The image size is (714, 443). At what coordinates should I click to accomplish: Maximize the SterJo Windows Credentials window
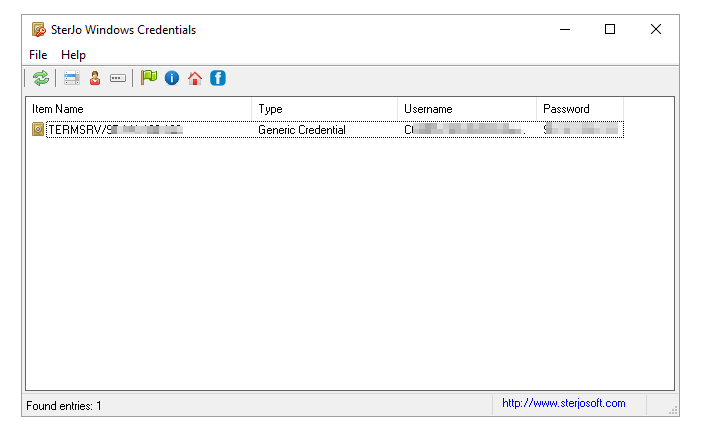(x=610, y=30)
